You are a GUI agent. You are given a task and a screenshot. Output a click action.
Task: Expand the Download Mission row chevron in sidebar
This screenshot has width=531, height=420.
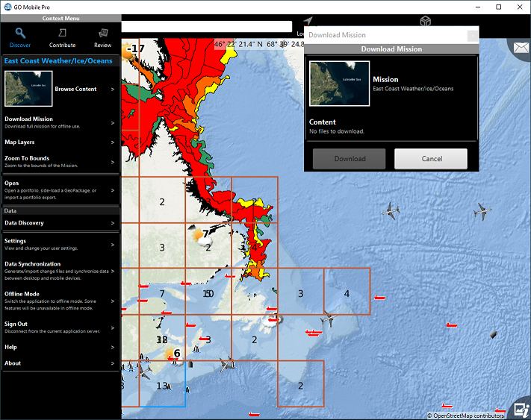[113, 123]
